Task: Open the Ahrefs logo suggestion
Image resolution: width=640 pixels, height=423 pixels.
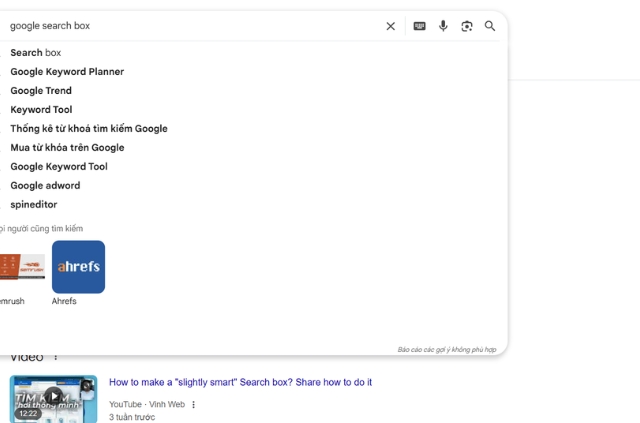Action: [x=78, y=267]
